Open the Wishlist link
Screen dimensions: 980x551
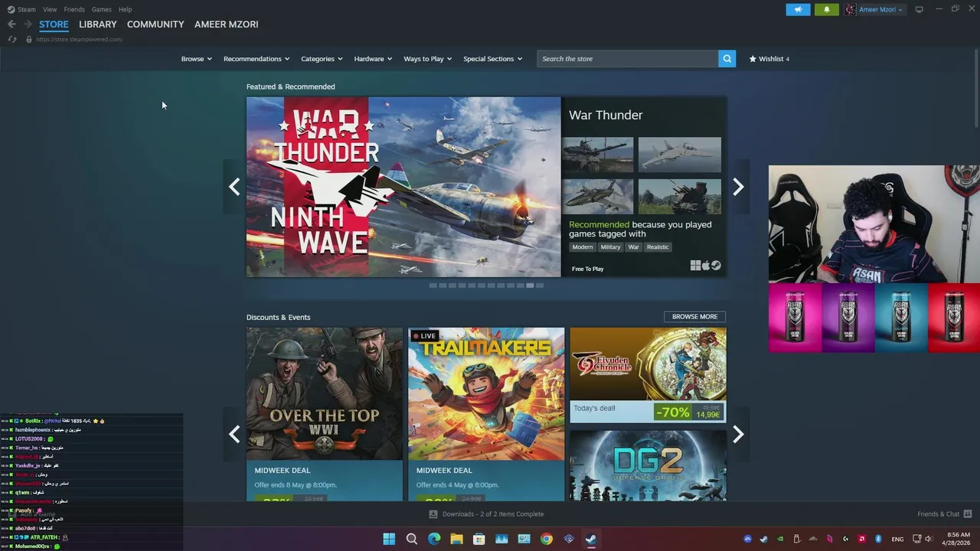click(x=769, y=59)
